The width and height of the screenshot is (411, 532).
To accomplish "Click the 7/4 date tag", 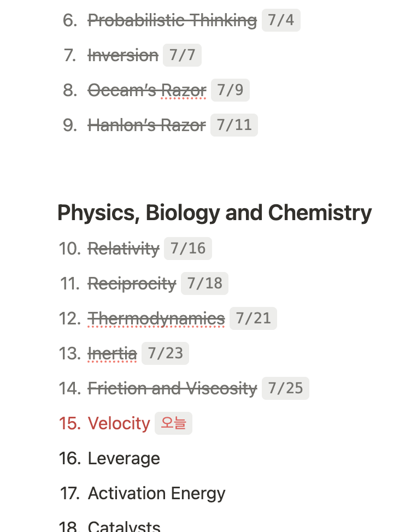I will pyautogui.click(x=281, y=21).
